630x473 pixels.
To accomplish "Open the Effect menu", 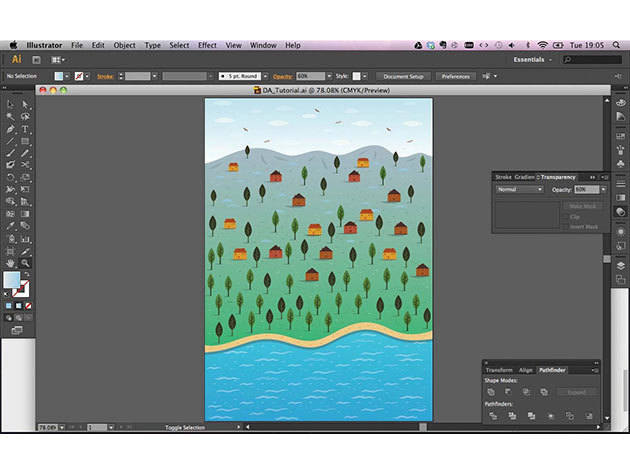I will point(207,45).
